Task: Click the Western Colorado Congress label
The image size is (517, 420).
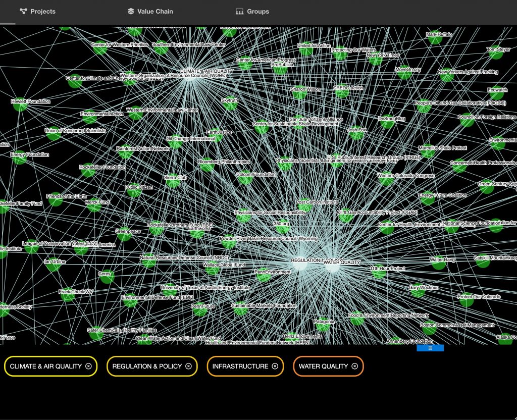Action: pos(405,176)
